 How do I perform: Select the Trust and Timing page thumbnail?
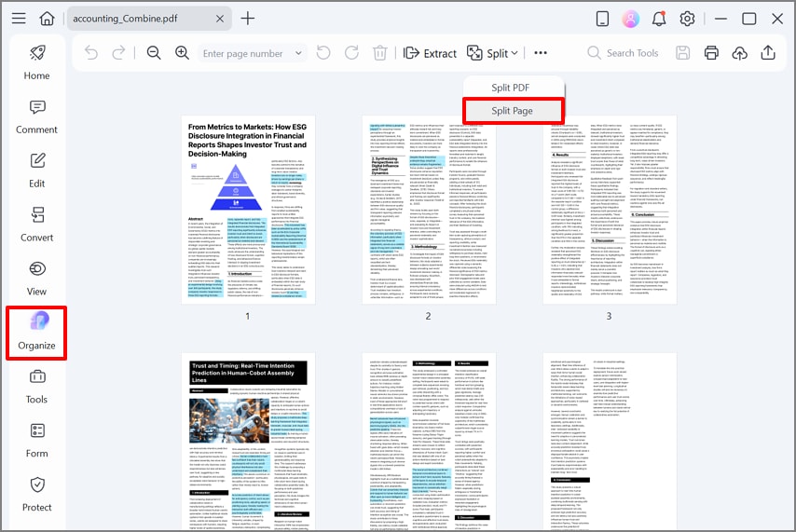click(x=248, y=443)
